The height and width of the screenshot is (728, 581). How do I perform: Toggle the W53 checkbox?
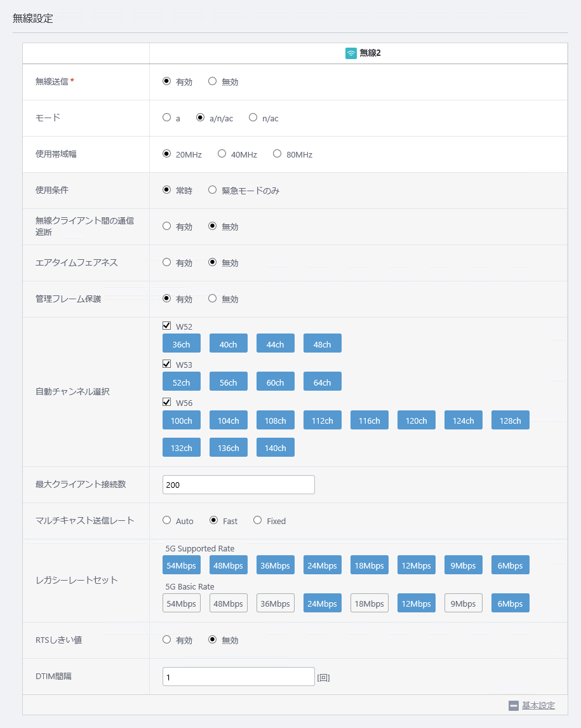tap(166, 364)
